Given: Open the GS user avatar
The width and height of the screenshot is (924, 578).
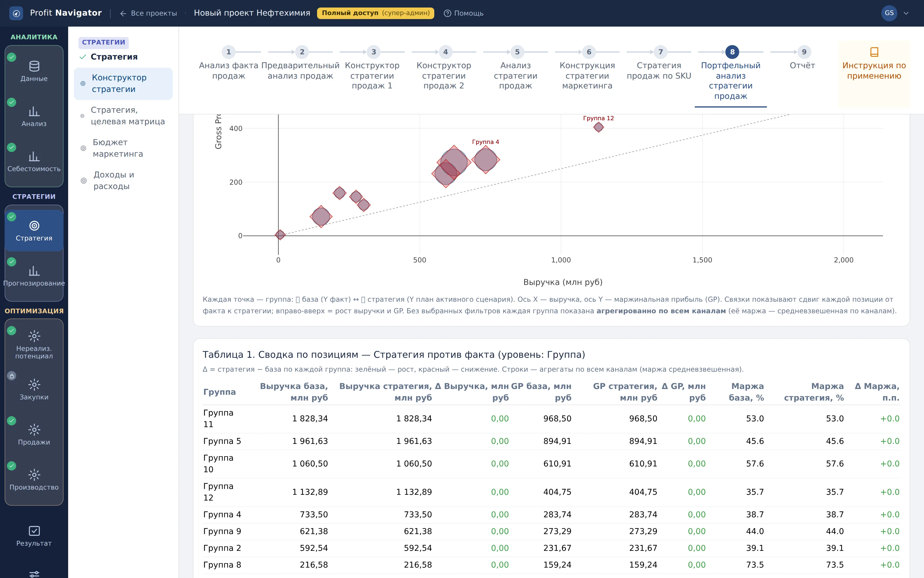Looking at the screenshot, I should [x=889, y=13].
